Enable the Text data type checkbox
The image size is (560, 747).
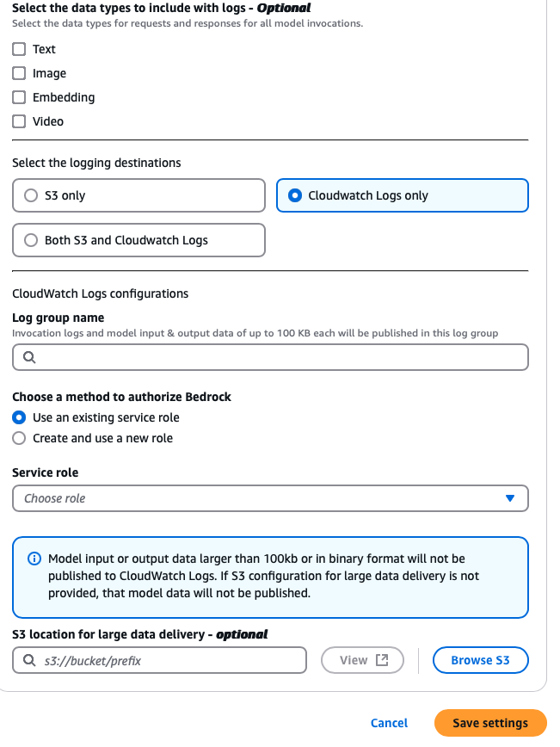click(18, 49)
